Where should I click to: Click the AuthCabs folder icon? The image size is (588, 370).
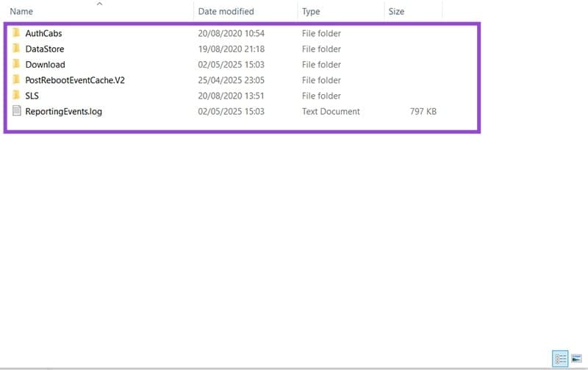pos(16,34)
